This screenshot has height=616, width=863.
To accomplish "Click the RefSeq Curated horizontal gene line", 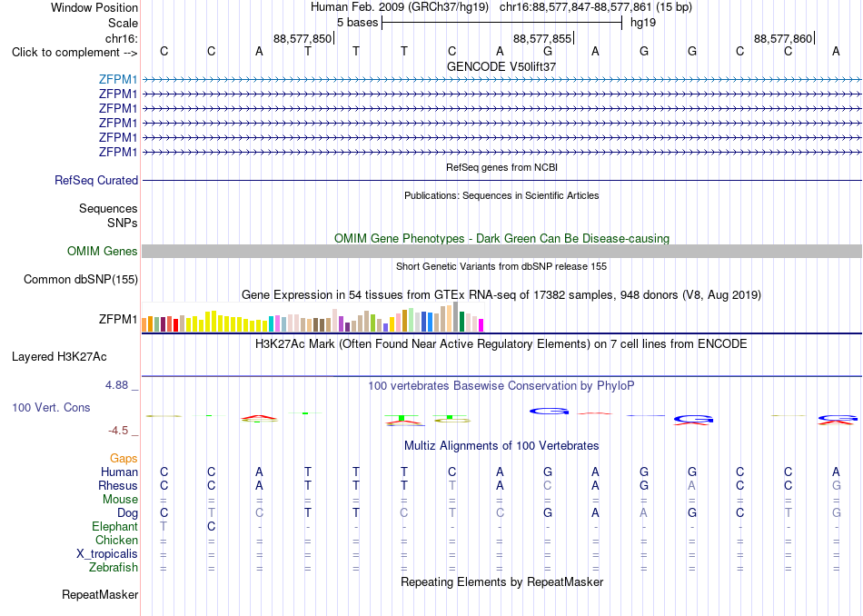I will [502, 180].
